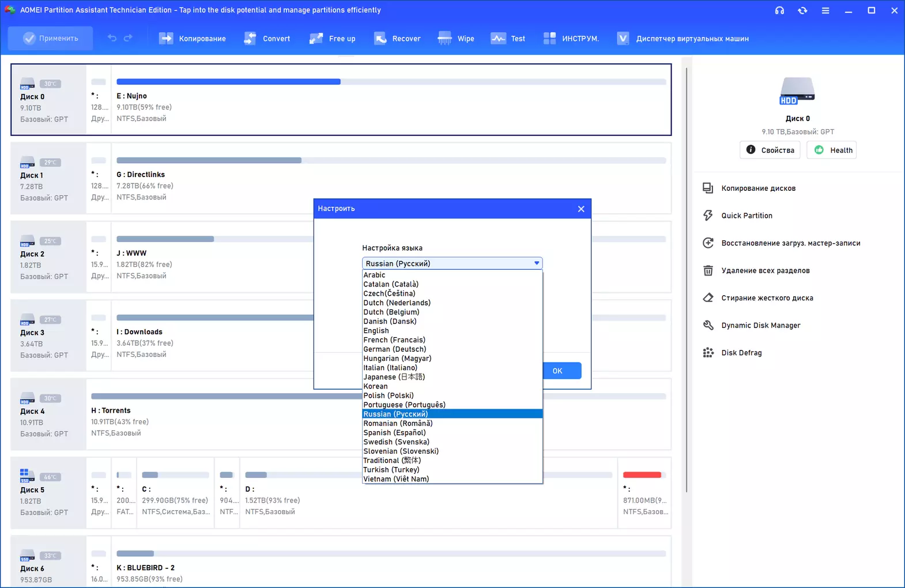Screen dimensions: 905x588
Task: Pick Japanese (日本語) language
Action: tap(452, 376)
